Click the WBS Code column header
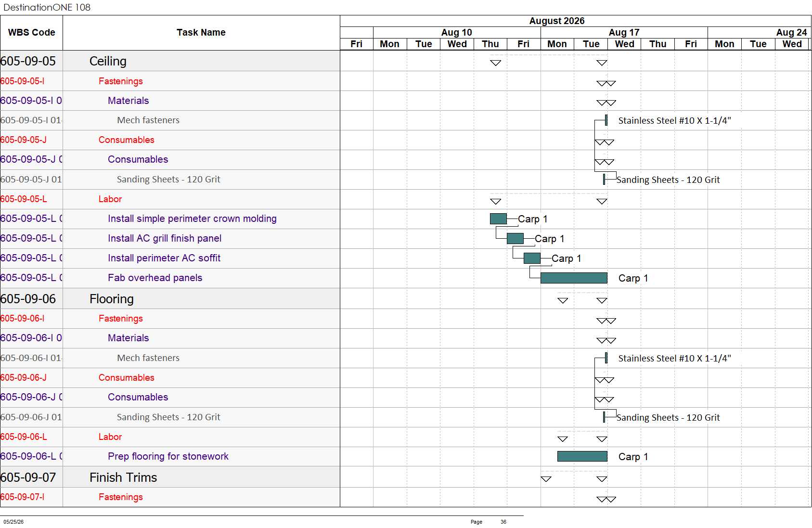 (31, 33)
